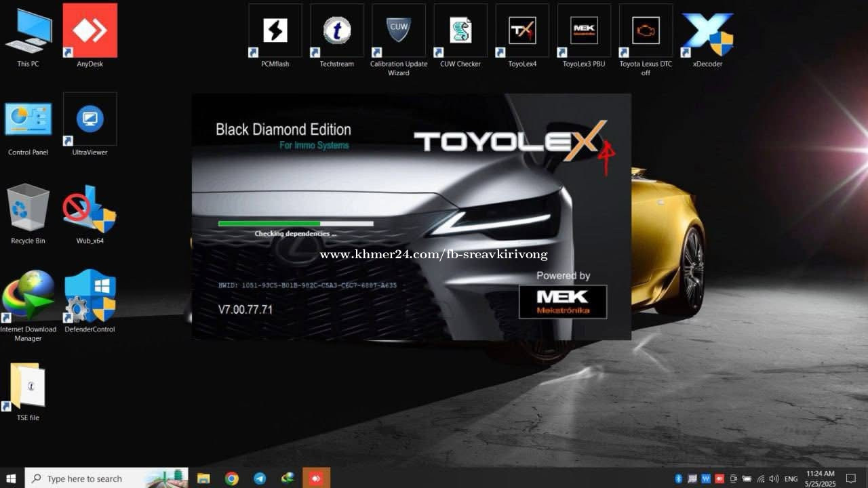Viewport: 868px width, 488px height.
Task: Open the Windows Start menu
Action: tap(11, 479)
